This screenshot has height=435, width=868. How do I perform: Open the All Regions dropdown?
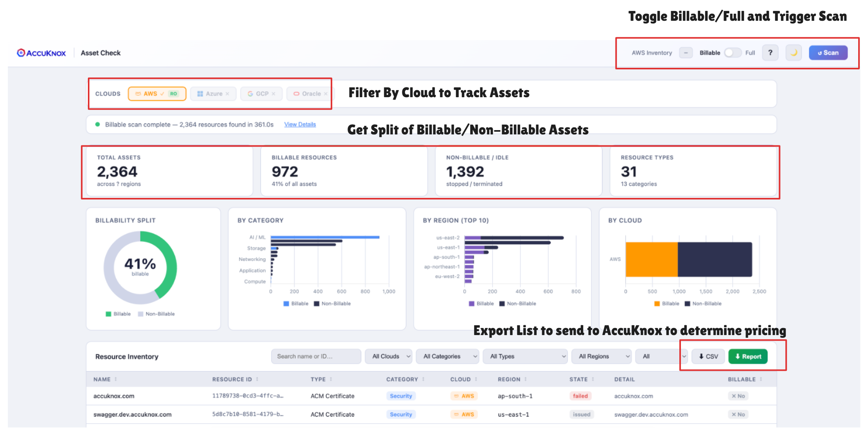[x=602, y=356]
